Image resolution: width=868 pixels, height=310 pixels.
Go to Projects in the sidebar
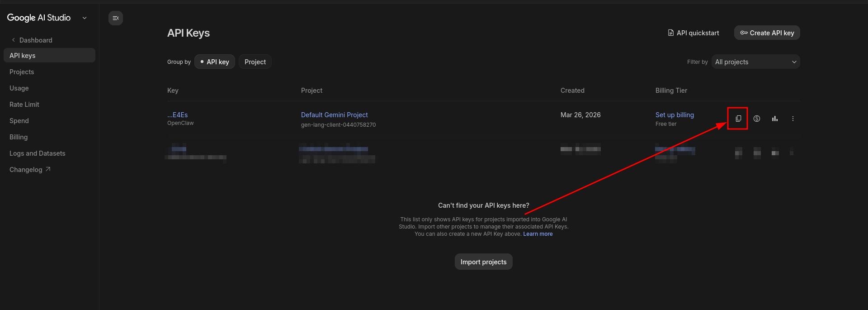coord(22,72)
